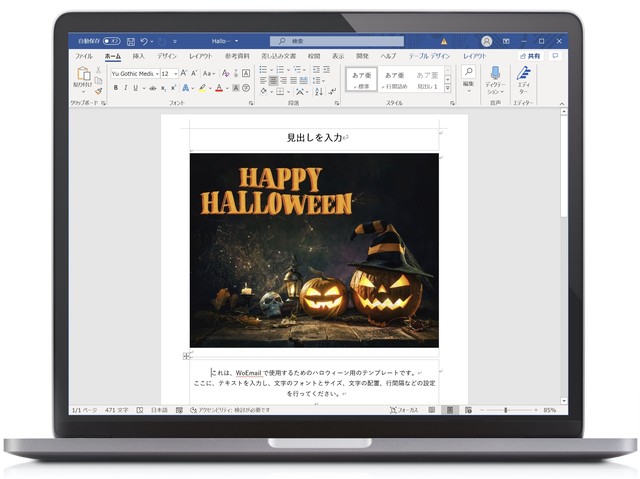Toggle center alignment

(273, 80)
